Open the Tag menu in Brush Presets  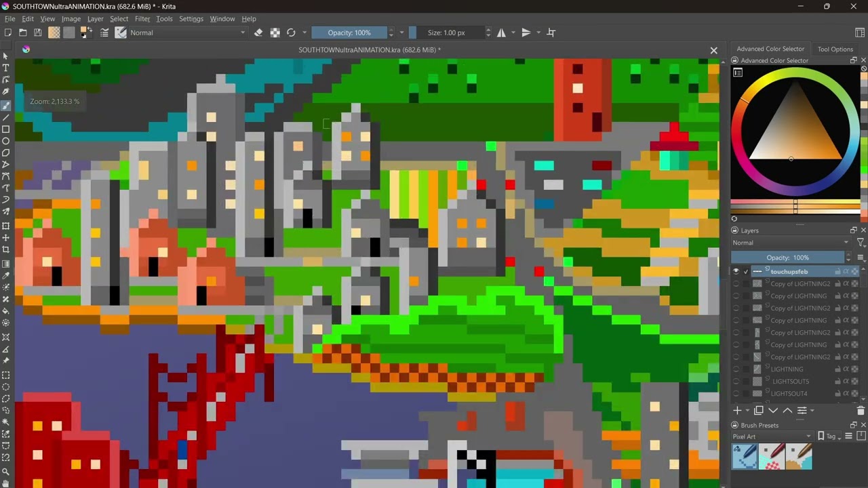(830, 436)
